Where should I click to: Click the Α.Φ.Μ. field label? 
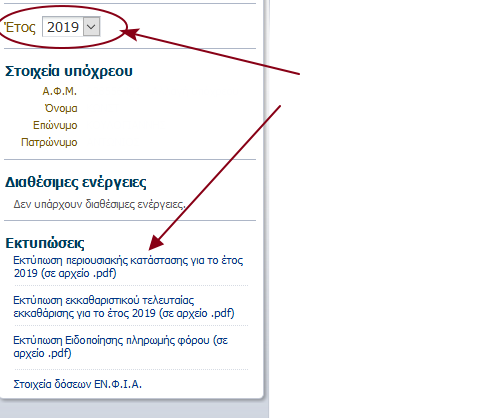60,91
